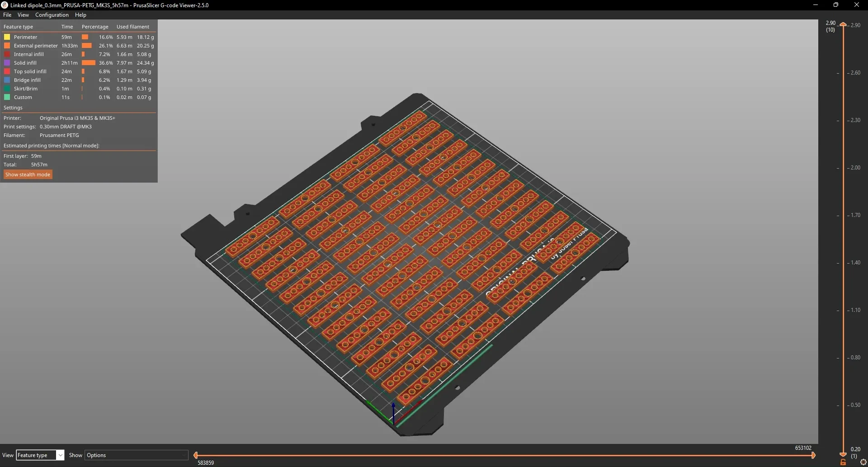Open the View type dropdown showing Feature type
The image size is (868, 467).
point(40,455)
